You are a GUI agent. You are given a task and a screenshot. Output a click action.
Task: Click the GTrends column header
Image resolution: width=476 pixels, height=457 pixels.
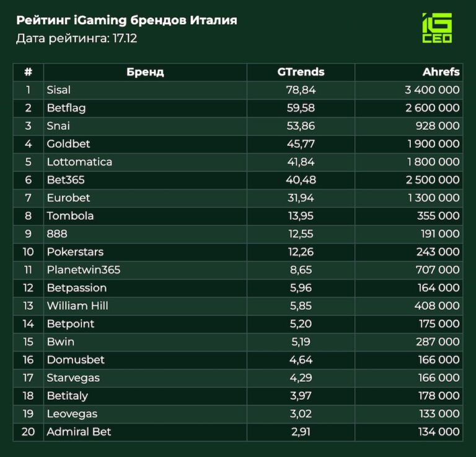coord(301,72)
